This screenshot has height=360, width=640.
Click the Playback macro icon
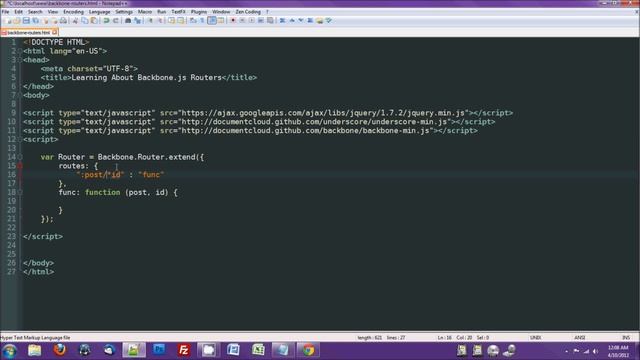252,20
